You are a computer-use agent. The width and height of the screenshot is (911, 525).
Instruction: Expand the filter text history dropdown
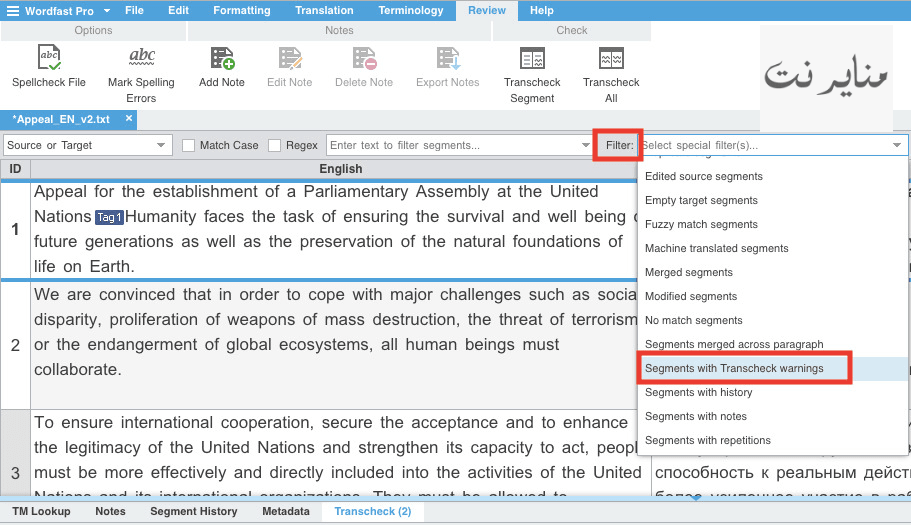click(x=586, y=145)
